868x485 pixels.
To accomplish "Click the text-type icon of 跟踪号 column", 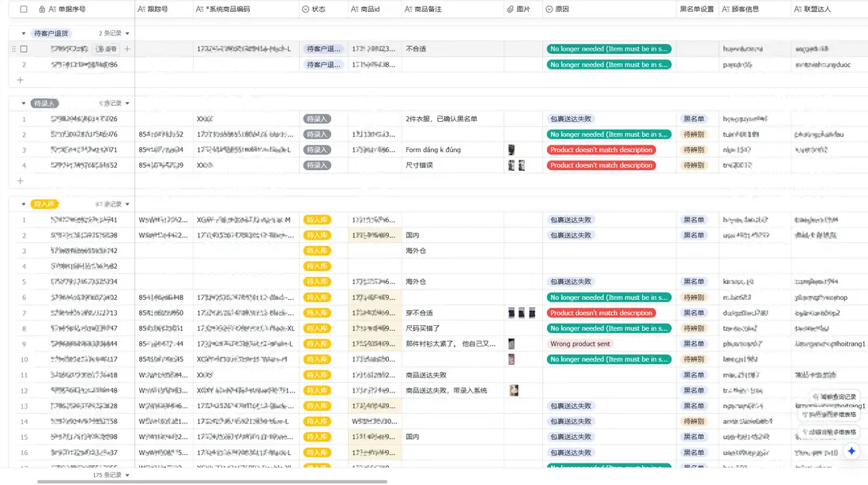I will (142, 9).
